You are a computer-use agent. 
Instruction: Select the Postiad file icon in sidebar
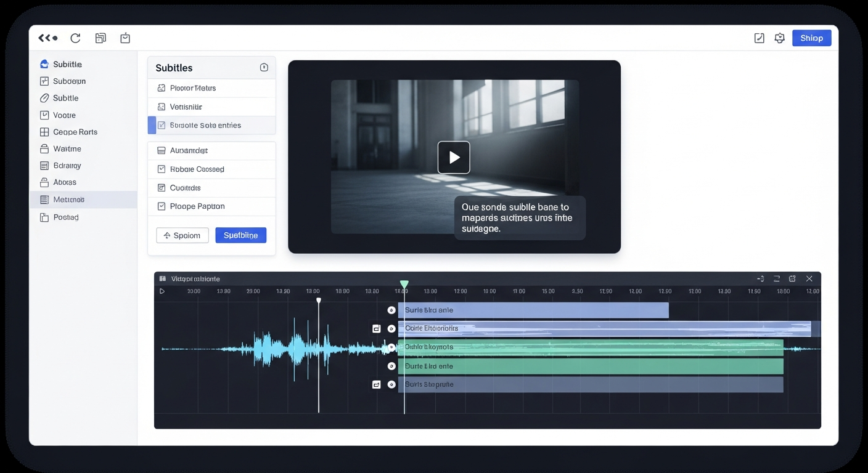(43, 217)
